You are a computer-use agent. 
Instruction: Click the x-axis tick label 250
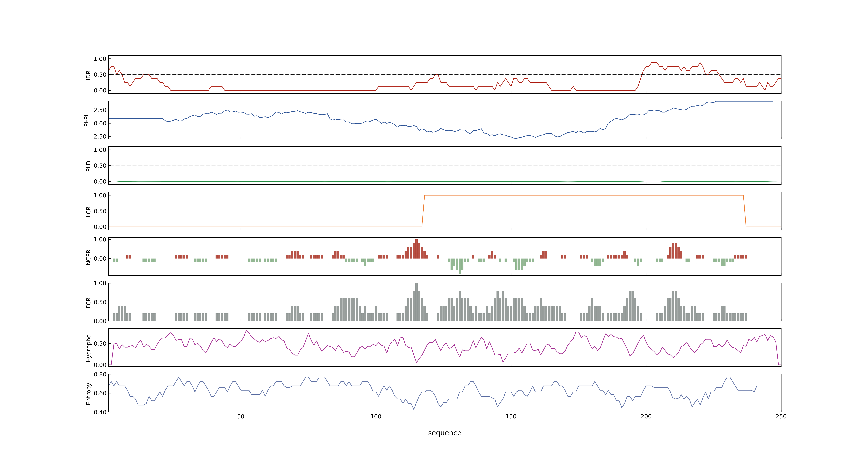(x=781, y=416)
